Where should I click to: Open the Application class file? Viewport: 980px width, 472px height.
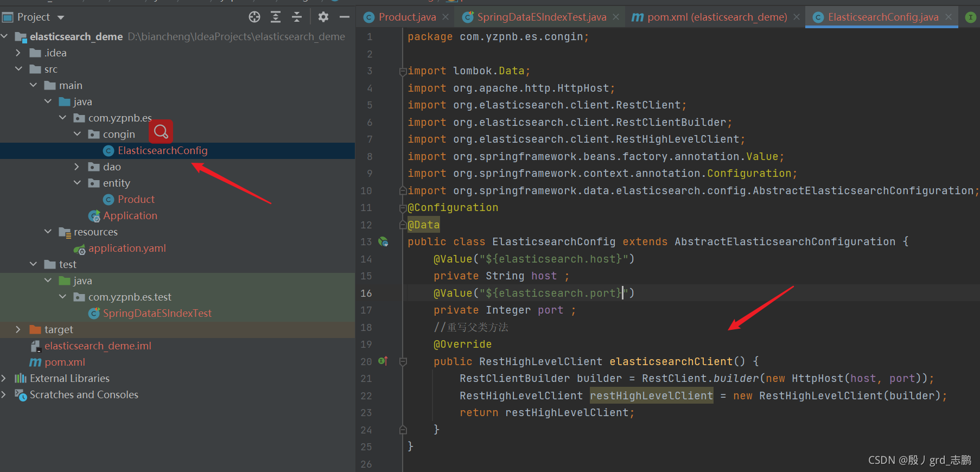pos(130,215)
